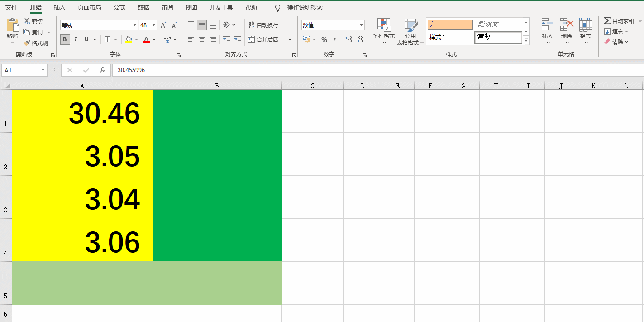This screenshot has height=322, width=644.
Task: Expand the underline style dropdown arrow
Action: coord(95,39)
